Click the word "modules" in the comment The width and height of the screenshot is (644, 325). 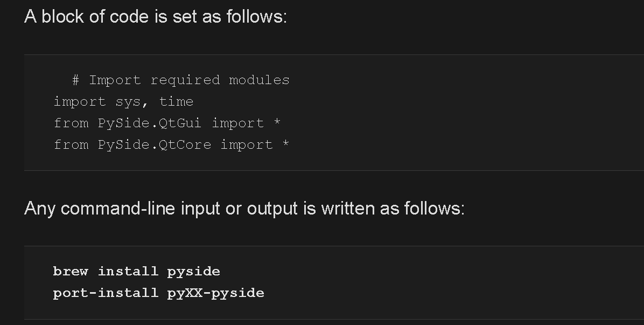[x=259, y=80]
